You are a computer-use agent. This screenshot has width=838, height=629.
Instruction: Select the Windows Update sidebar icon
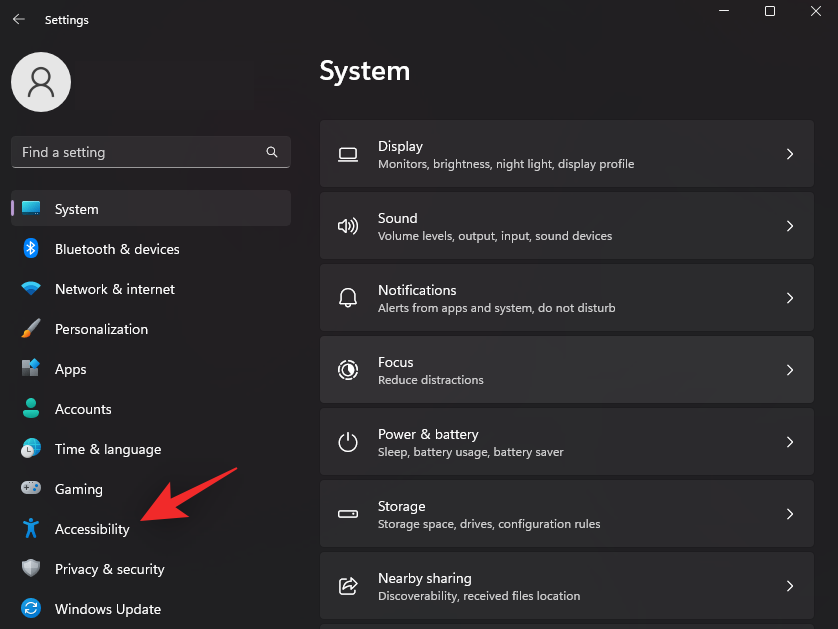point(30,609)
